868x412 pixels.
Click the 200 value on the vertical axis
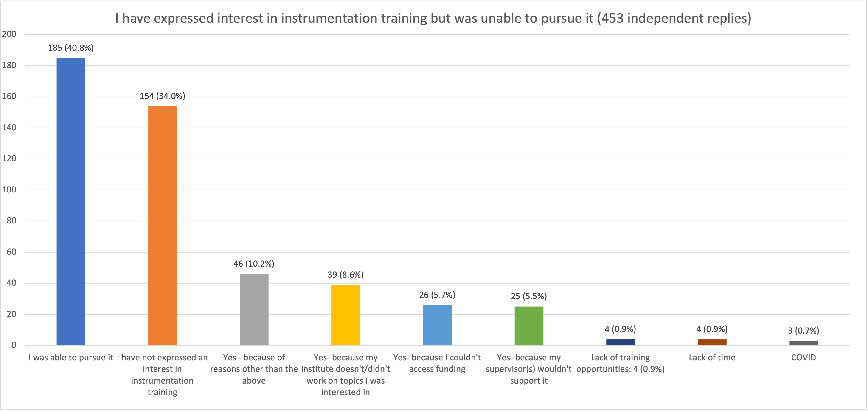(x=9, y=34)
